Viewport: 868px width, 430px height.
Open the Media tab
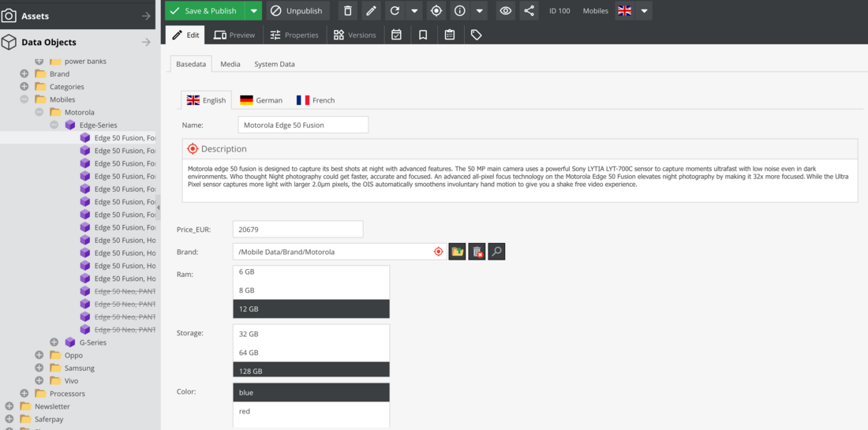230,64
